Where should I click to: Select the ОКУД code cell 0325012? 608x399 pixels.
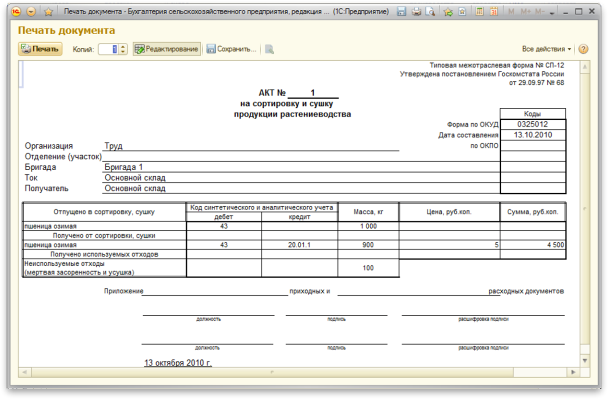(x=533, y=124)
